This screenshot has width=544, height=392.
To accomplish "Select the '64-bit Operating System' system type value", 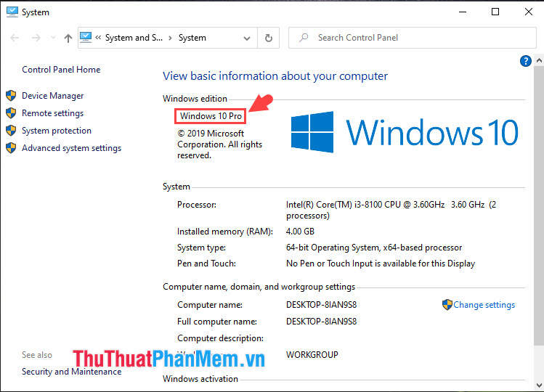I will [374, 248].
